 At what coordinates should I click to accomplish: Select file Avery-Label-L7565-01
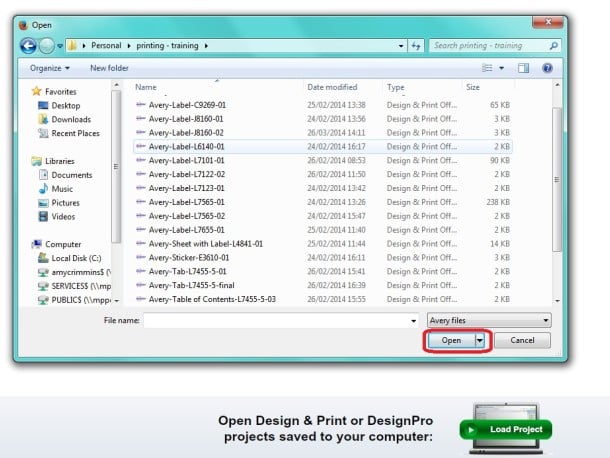pyautogui.click(x=322, y=202)
